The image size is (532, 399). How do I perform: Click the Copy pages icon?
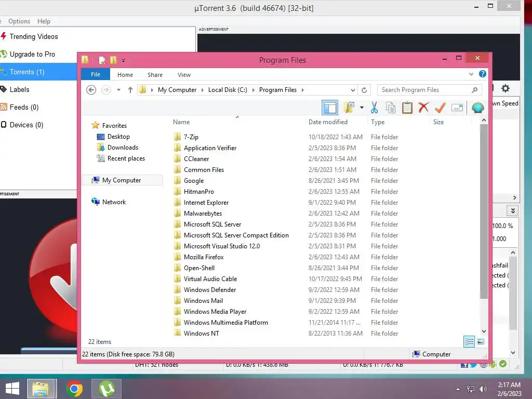391,108
